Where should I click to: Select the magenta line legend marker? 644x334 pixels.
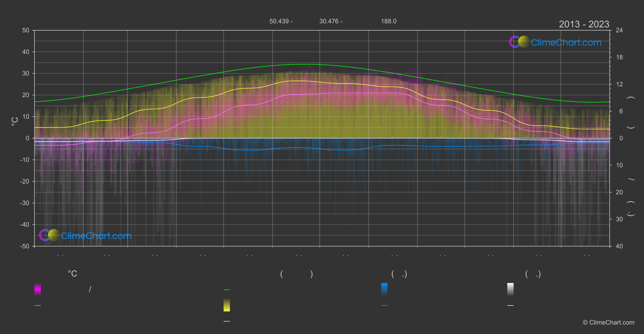coord(38,306)
